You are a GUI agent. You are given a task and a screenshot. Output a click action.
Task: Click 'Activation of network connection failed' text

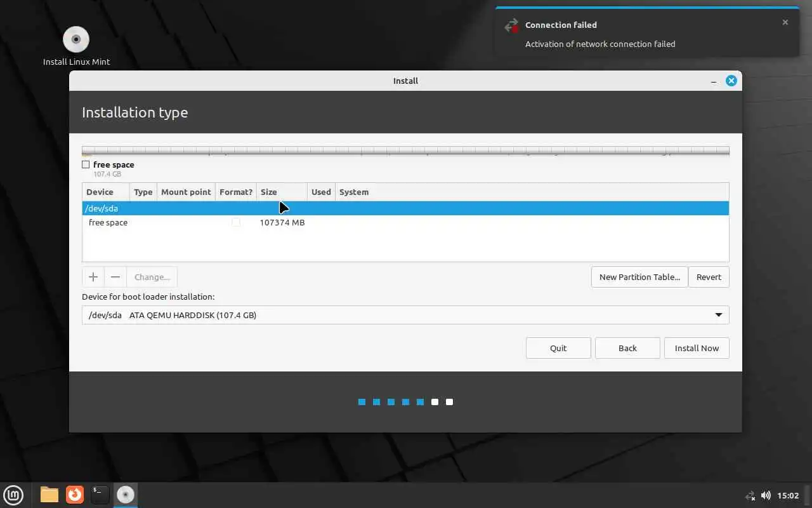[x=600, y=44]
